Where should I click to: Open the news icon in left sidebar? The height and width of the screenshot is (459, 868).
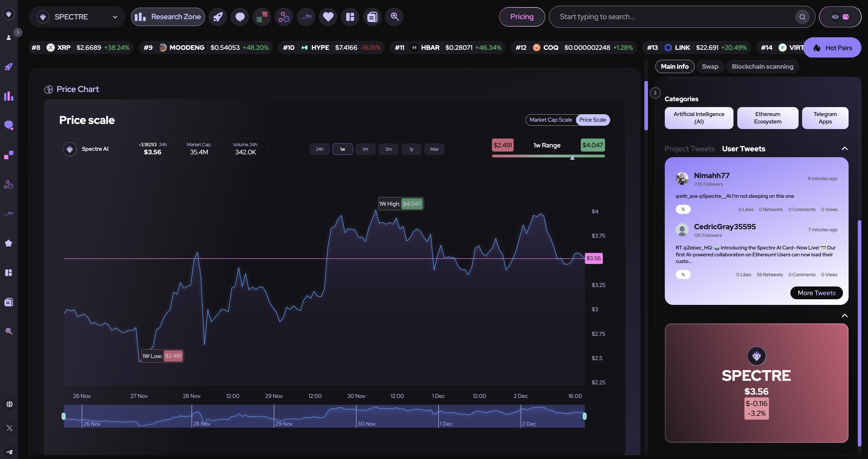(x=9, y=302)
